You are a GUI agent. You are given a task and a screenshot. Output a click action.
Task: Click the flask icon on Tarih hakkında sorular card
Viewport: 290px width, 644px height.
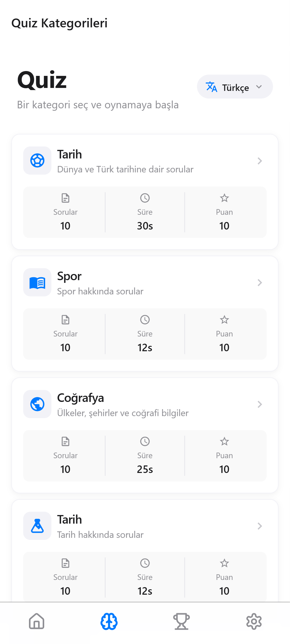37,526
